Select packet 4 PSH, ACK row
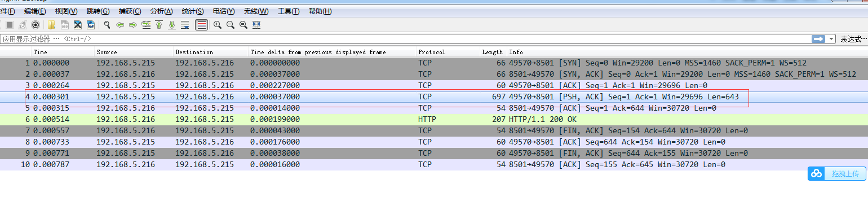 [x=434, y=97]
